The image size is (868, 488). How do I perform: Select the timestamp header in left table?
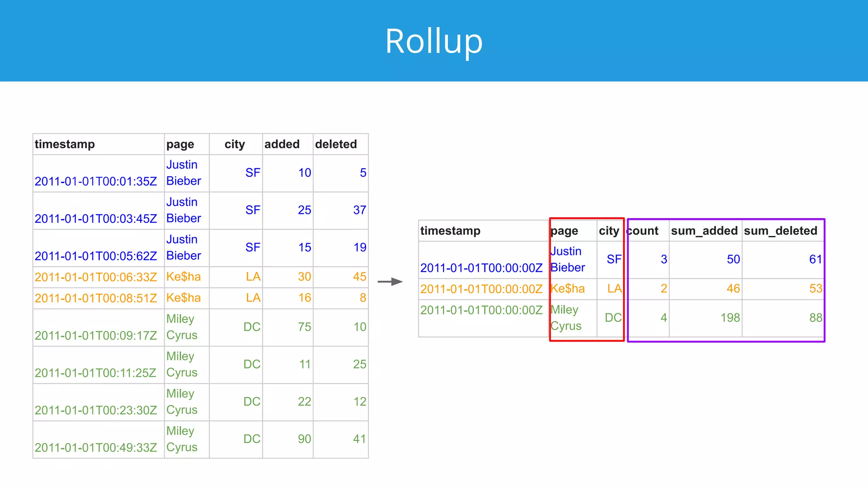tap(65, 144)
